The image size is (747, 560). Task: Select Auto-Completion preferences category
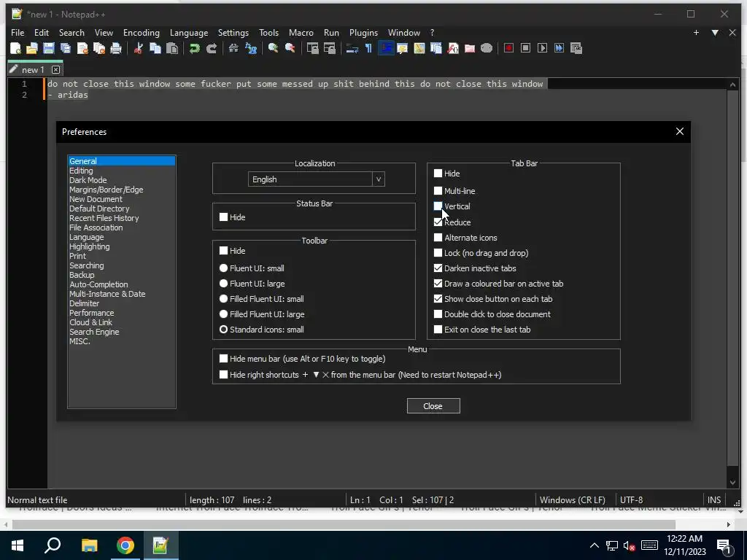(98, 284)
